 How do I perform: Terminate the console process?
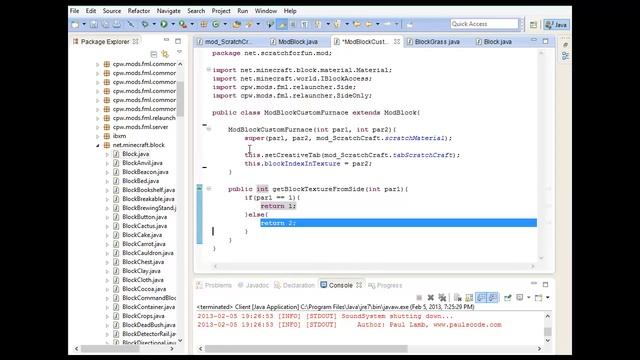tap(419, 298)
